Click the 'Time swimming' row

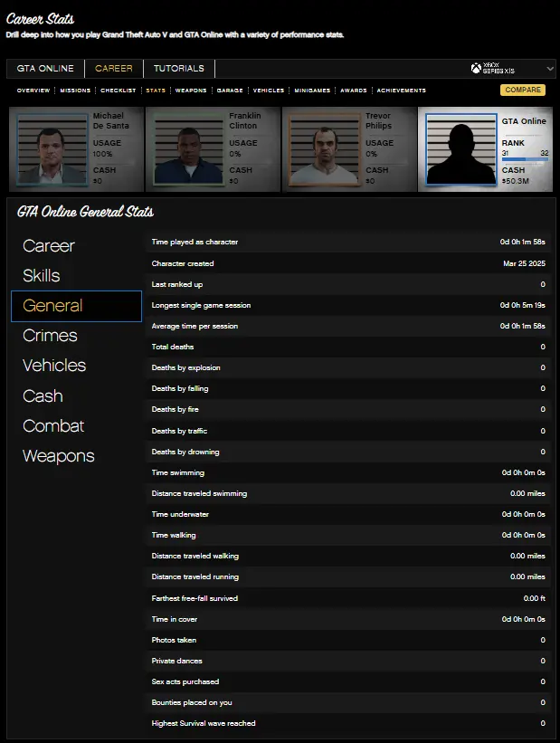pos(348,472)
